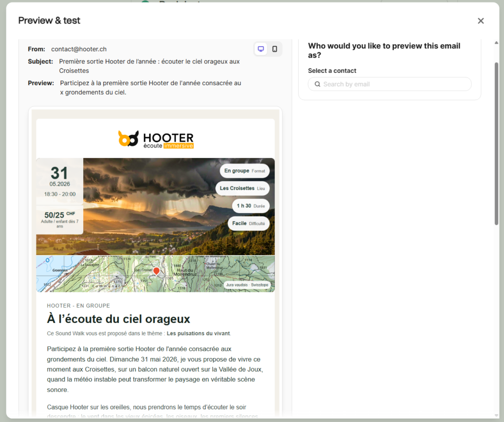Viewport: 504px width, 422px height.
Task: Click the 1 h 30 Durée badge
Action: [x=251, y=206]
